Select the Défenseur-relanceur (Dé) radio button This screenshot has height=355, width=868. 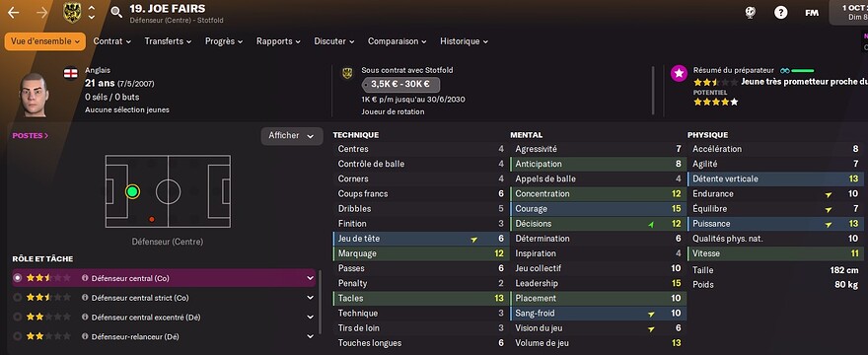[18, 336]
